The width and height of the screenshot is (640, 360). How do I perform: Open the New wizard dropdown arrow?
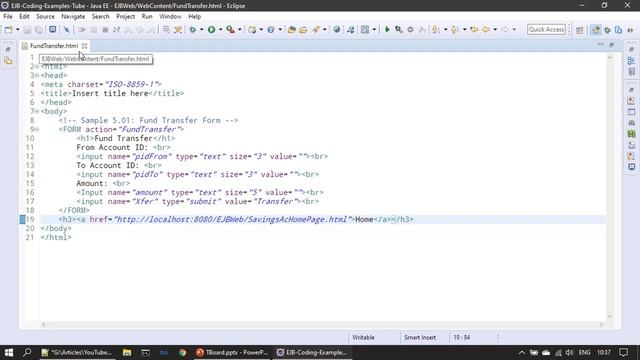point(17,29)
